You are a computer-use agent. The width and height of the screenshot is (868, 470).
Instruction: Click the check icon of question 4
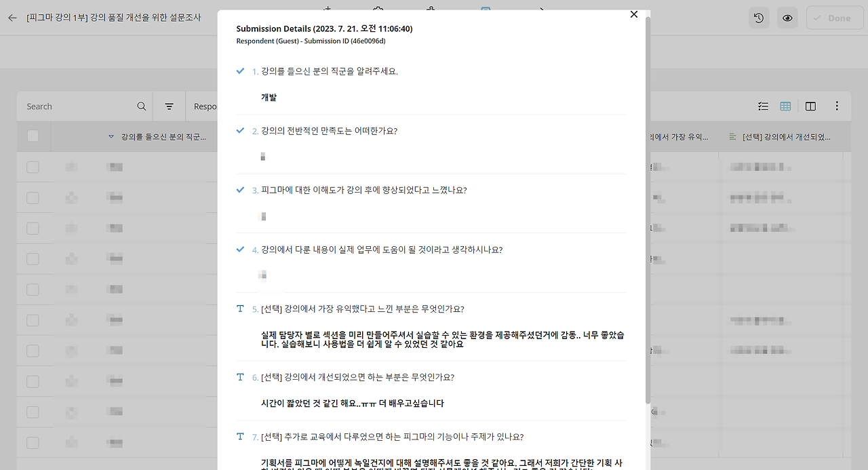click(240, 249)
